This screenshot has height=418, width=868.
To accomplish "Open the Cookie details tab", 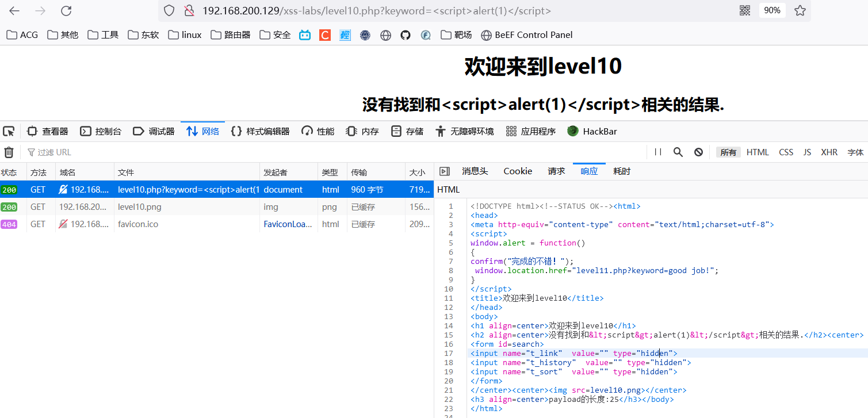I will click(518, 171).
